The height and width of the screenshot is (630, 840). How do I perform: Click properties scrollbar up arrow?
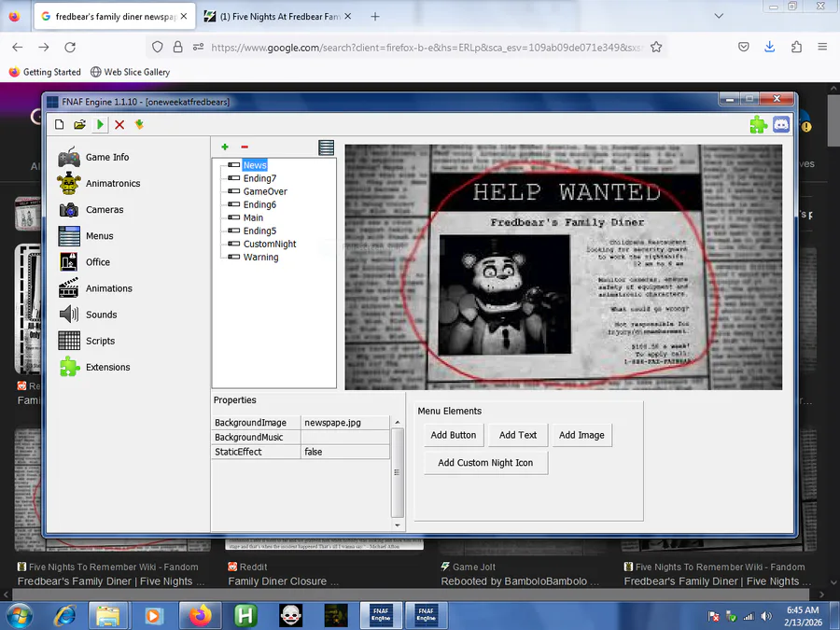(398, 422)
